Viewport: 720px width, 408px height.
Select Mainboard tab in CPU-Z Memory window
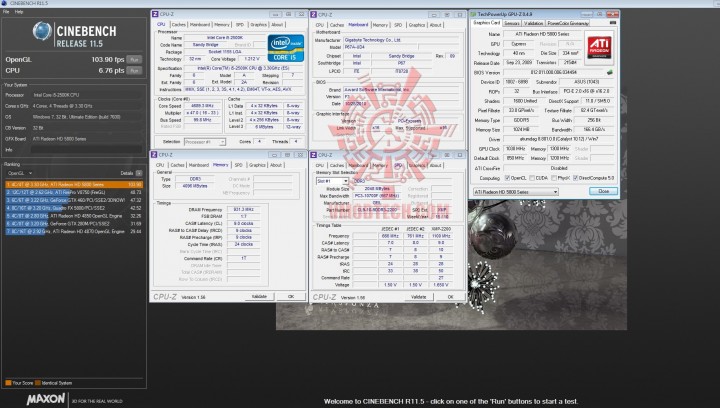[x=198, y=165]
